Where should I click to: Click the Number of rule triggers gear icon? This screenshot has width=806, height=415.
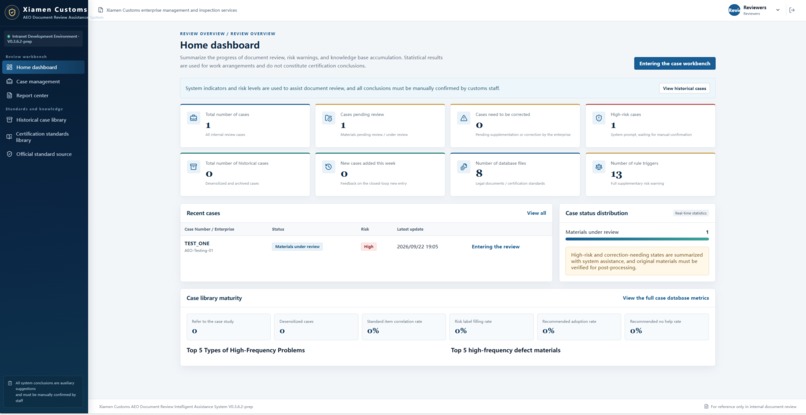coord(599,167)
